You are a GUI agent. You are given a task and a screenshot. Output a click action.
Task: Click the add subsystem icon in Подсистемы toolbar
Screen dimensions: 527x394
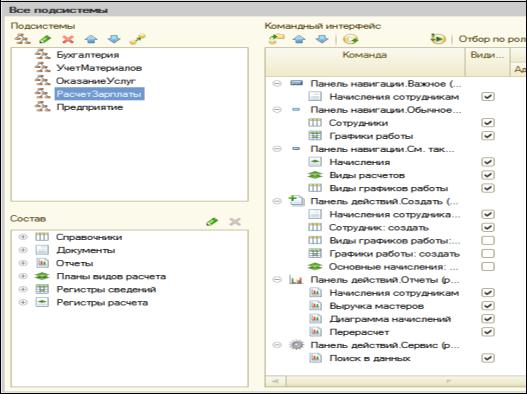(22, 39)
